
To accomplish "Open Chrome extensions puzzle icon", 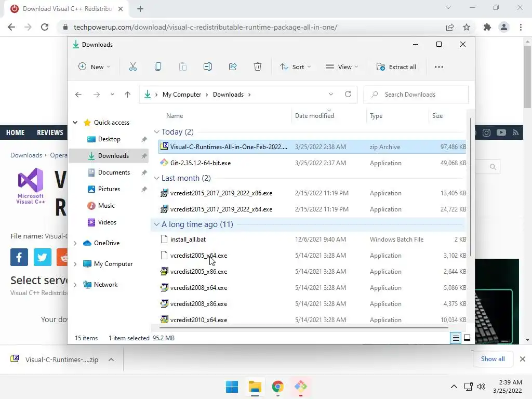I will pyautogui.click(x=487, y=27).
